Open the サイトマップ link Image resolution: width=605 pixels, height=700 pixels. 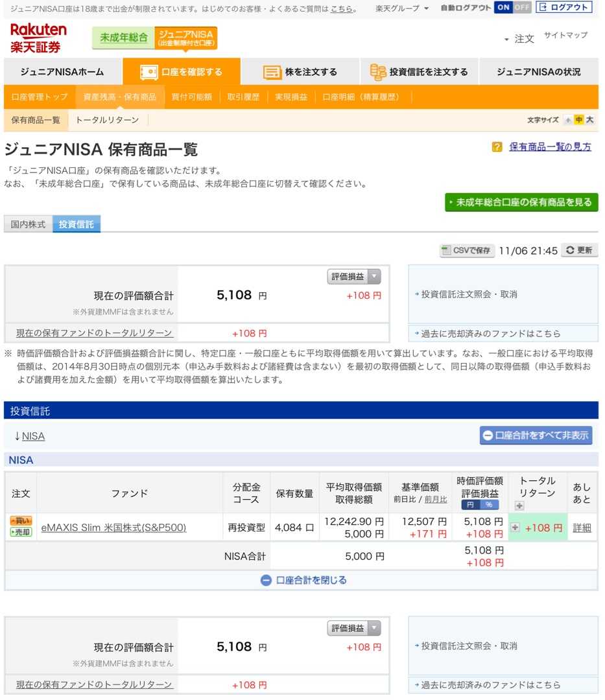pyautogui.click(x=565, y=35)
